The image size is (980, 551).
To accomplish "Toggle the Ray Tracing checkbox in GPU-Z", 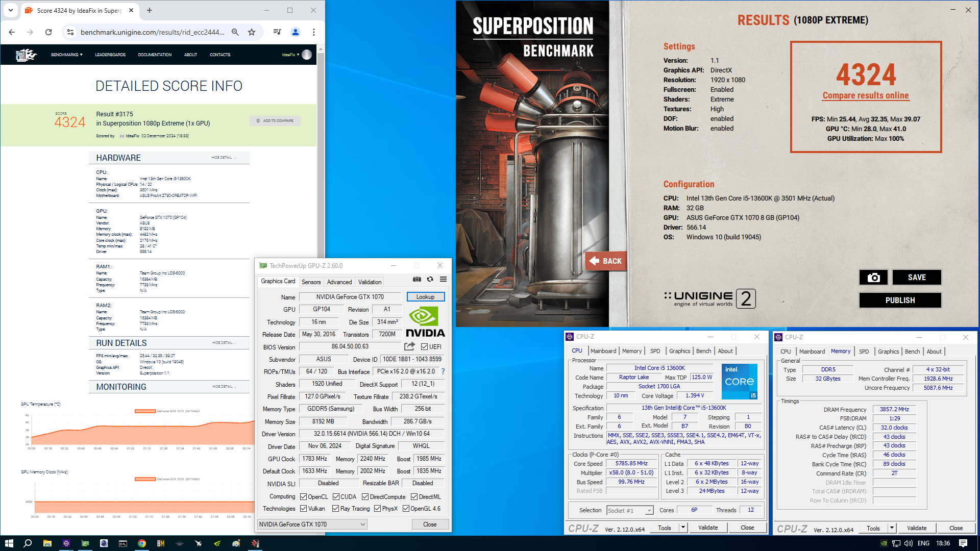I will 335,509.
